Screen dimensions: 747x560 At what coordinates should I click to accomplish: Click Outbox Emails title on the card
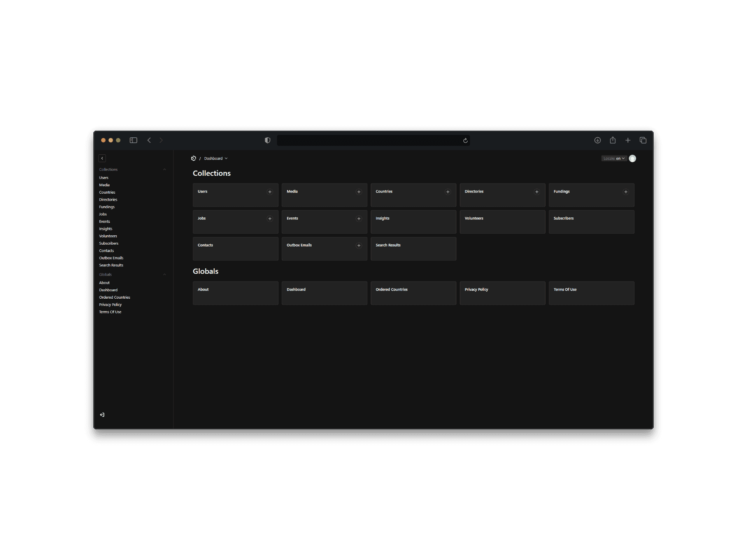click(299, 245)
